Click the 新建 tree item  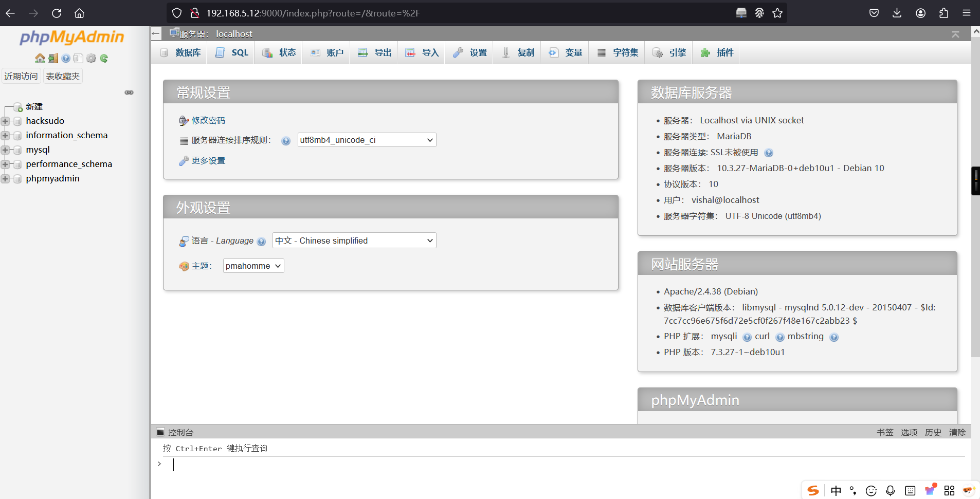click(34, 107)
